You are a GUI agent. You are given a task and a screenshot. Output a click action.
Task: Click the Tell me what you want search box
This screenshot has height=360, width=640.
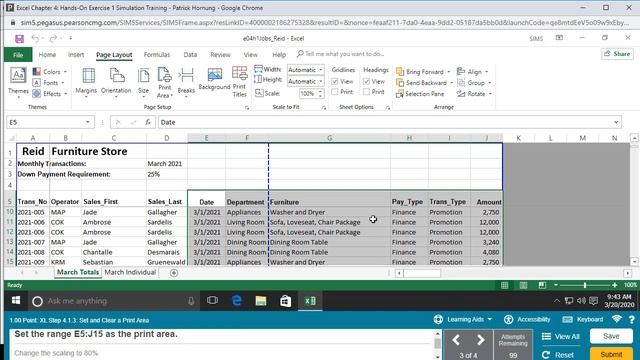coord(340,54)
